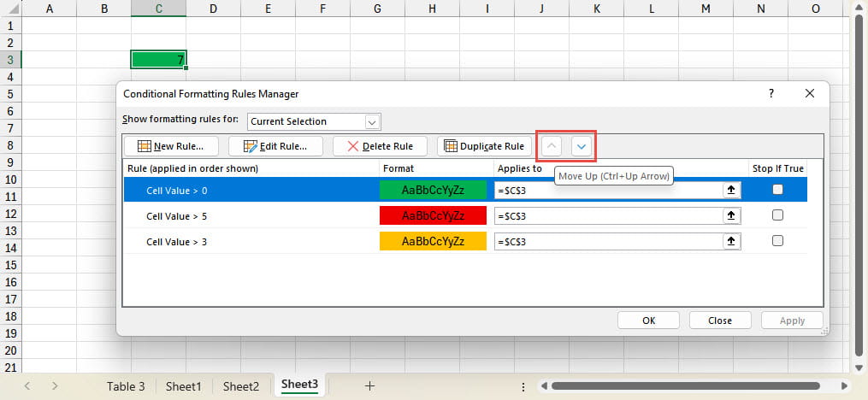Enable Stop If True for Cell Value > 0
Viewport: 868px width, 400px height.
click(x=777, y=191)
